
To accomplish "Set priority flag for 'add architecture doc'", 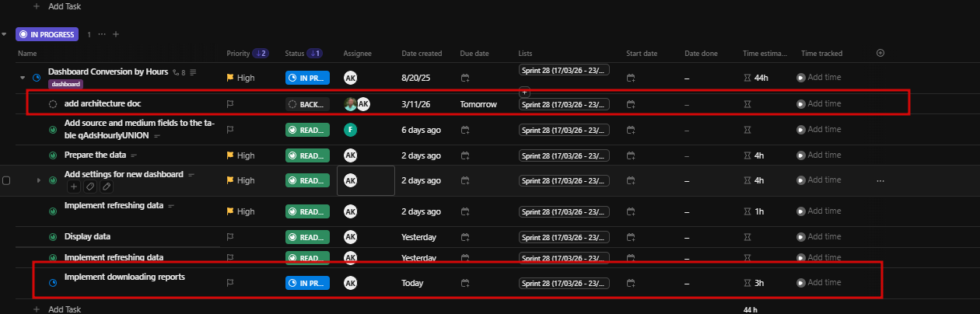I will click(230, 104).
